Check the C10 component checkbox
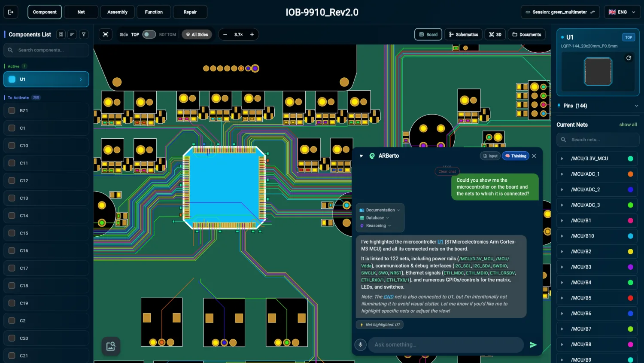This screenshot has width=644, height=363. pyautogui.click(x=12, y=146)
